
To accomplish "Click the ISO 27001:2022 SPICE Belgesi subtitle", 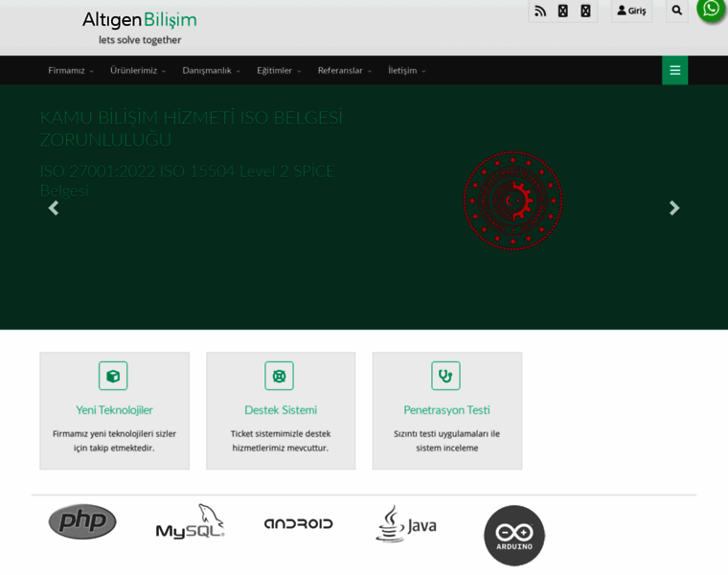I will click(187, 181).
